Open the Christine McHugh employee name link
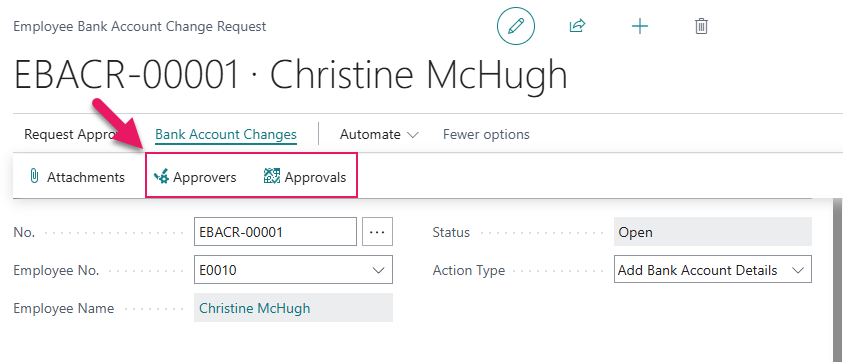Viewport: 843px width, 362px height. click(254, 308)
